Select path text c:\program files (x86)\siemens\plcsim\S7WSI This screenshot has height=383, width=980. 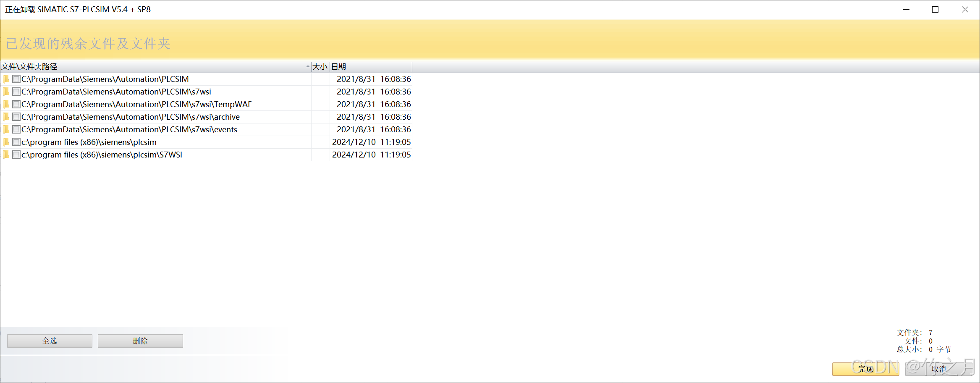102,155
